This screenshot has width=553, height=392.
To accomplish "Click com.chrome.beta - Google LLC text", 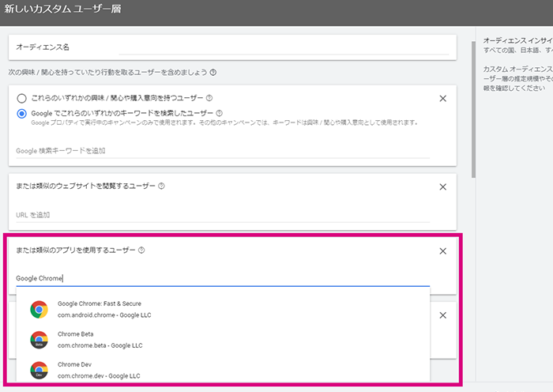I will [100, 345].
